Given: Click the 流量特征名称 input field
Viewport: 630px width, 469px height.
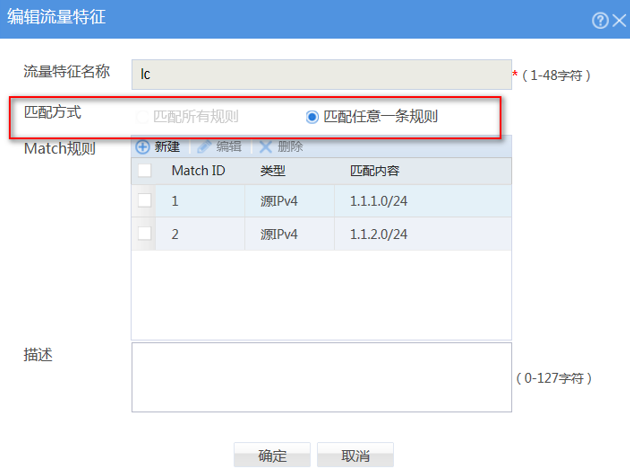Looking at the screenshot, I should [x=320, y=74].
